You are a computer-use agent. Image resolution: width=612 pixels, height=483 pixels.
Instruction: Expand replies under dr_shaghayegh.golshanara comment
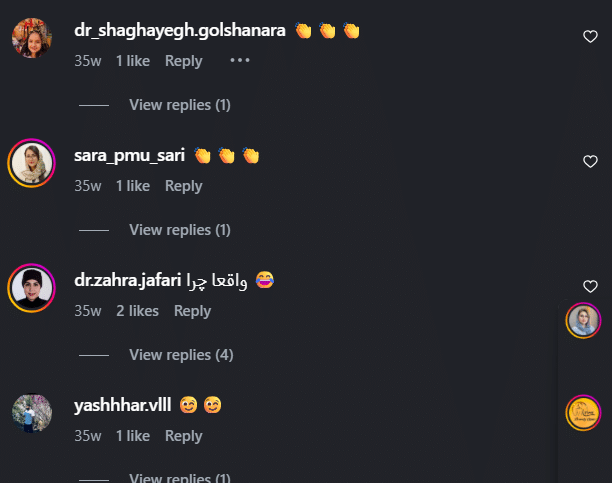pyautogui.click(x=180, y=105)
